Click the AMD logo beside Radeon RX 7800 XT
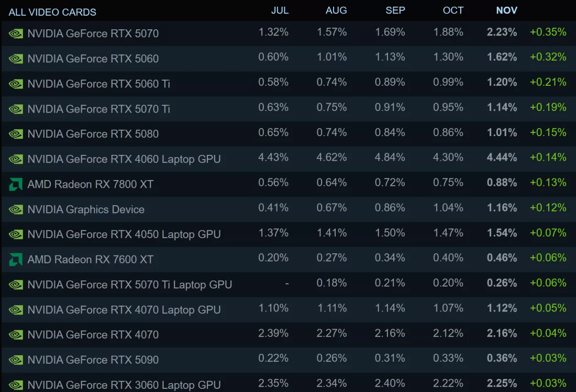The image size is (576, 392). pyautogui.click(x=16, y=184)
